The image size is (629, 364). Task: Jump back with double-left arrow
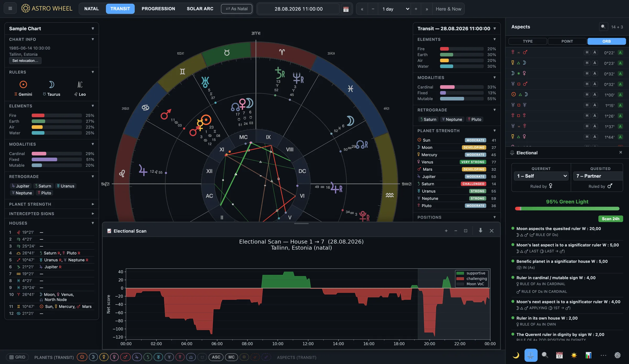(362, 9)
